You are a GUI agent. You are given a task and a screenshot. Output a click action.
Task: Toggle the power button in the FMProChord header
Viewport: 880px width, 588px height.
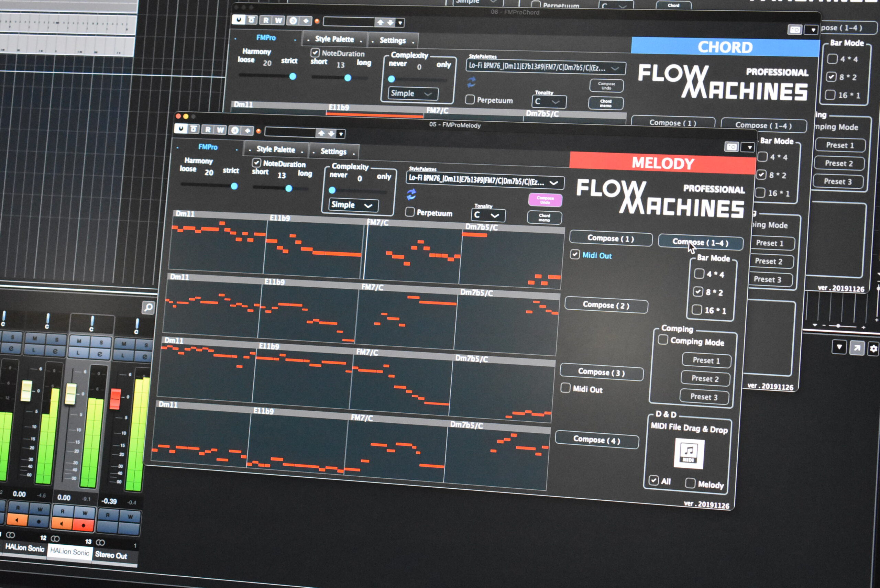pos(239,19)
